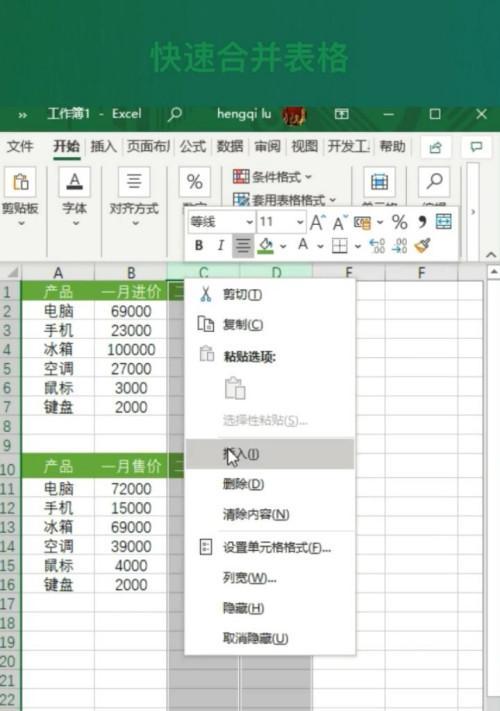
Task: Click the Decrease Decimal icon
Action: 399,246
